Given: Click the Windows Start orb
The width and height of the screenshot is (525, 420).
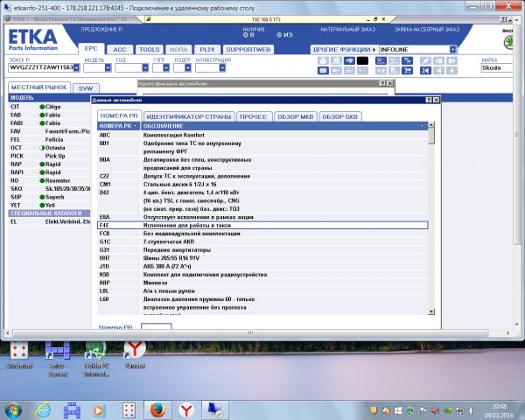Looking at the screenshot, I should click(x=13, y=410).
